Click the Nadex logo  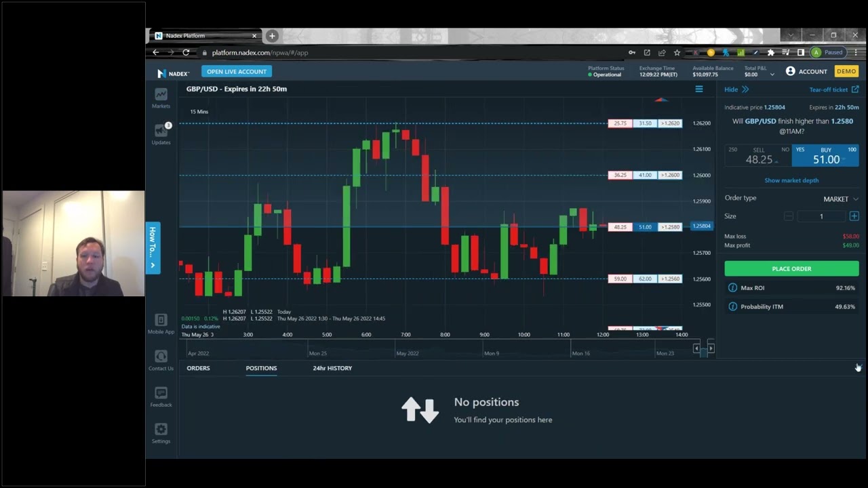coord(173,73)
